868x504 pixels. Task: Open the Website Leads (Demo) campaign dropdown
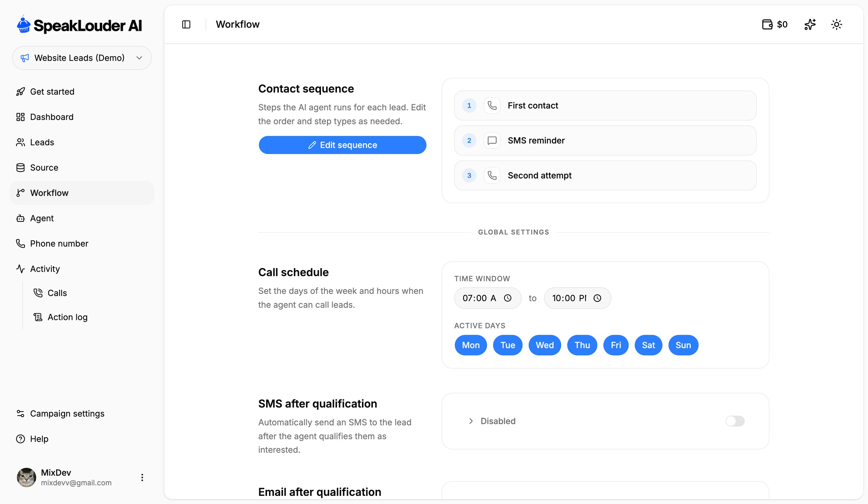pyautogui.click(x=82, y=58)
